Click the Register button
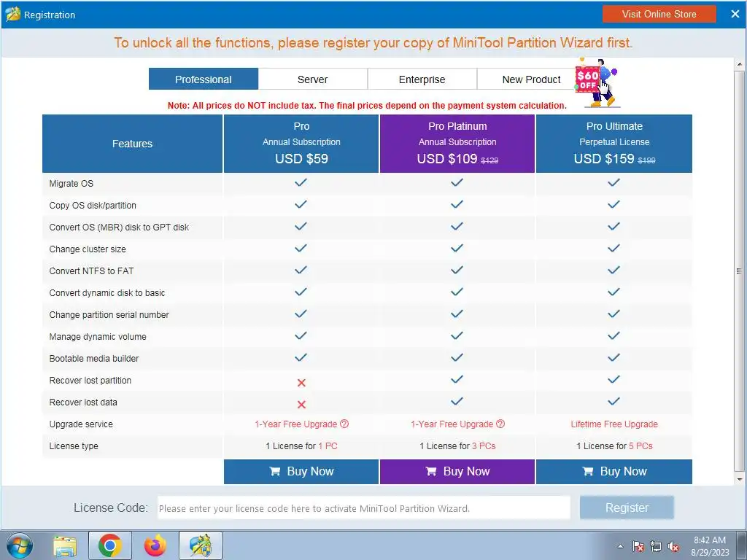Image resolution: width=747 pixels, height=560 pixels. pos(627,507)
